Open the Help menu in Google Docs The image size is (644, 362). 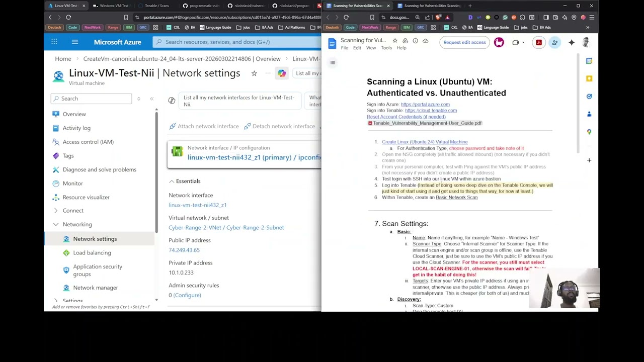(x=401, y=48)
